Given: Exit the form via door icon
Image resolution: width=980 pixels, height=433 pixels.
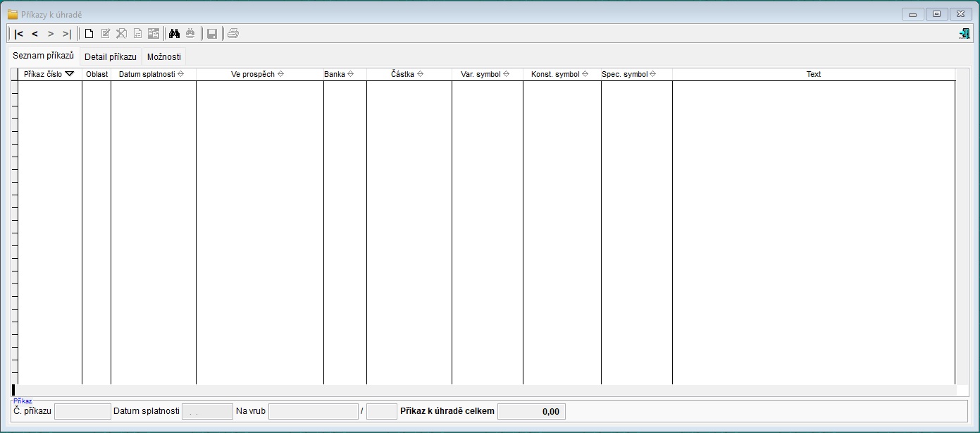Looking at the screenshot, I should (x=965, y=33).
